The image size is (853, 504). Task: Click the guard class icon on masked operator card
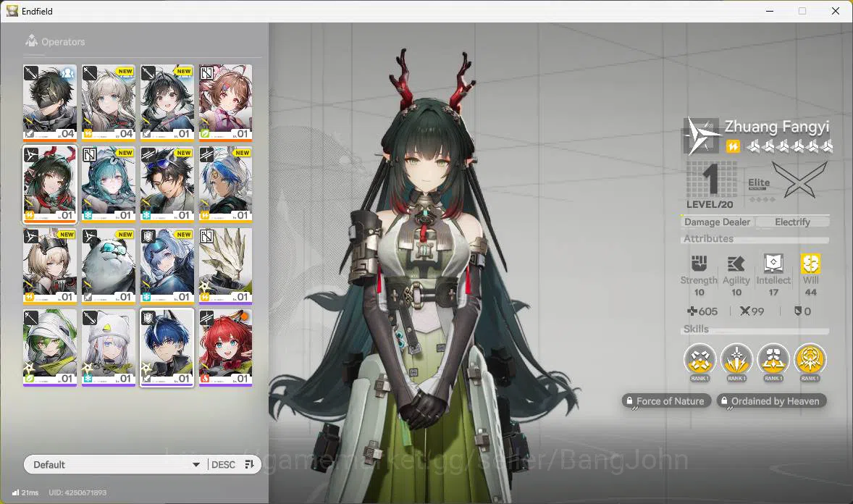coord(32,72)
